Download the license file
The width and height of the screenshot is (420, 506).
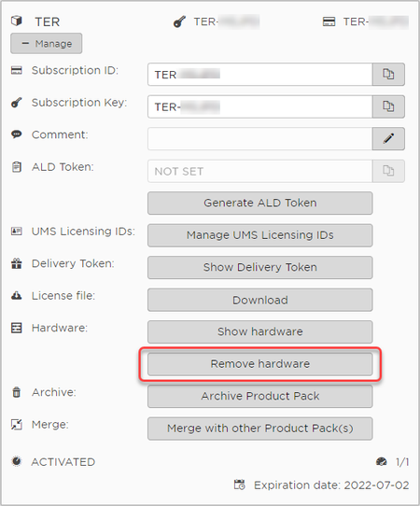(x=260, y=300)
